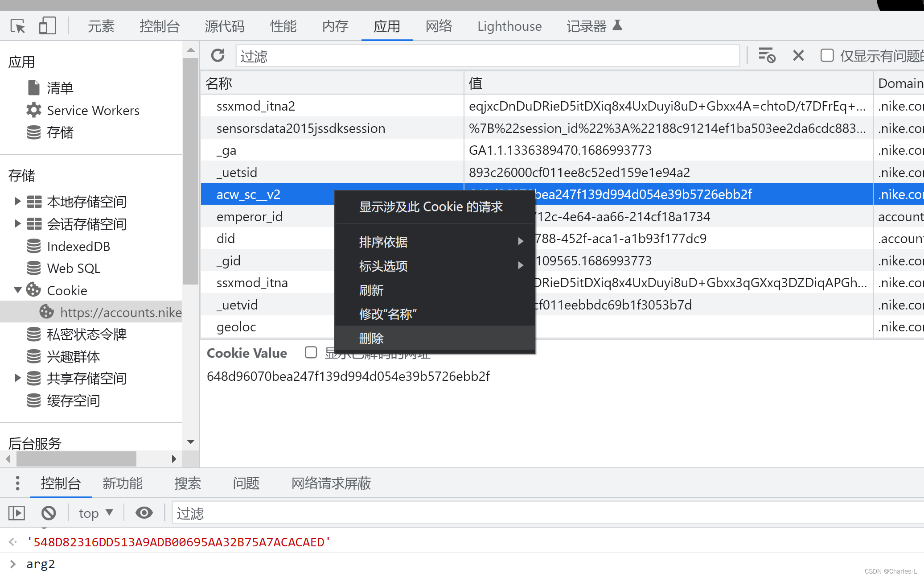The width and height of the screenshot is (924, 578).
Task: Click the Service Workers settings icon
Action: pos(33,110)
